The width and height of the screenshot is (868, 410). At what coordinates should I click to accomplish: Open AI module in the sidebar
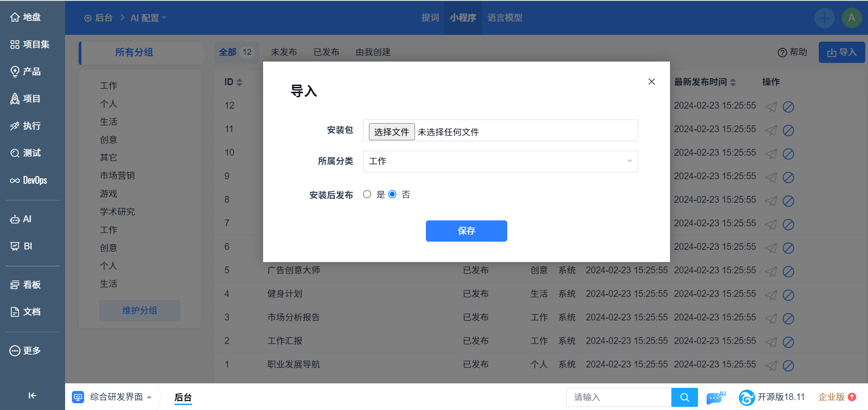click(21, 219)
